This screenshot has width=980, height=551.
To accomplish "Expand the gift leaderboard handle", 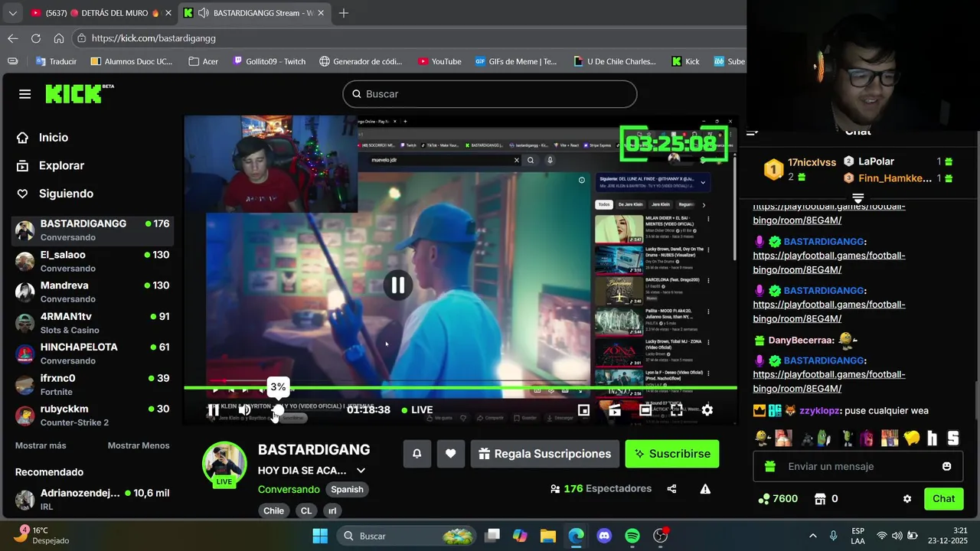I will [x=857, y=198].
